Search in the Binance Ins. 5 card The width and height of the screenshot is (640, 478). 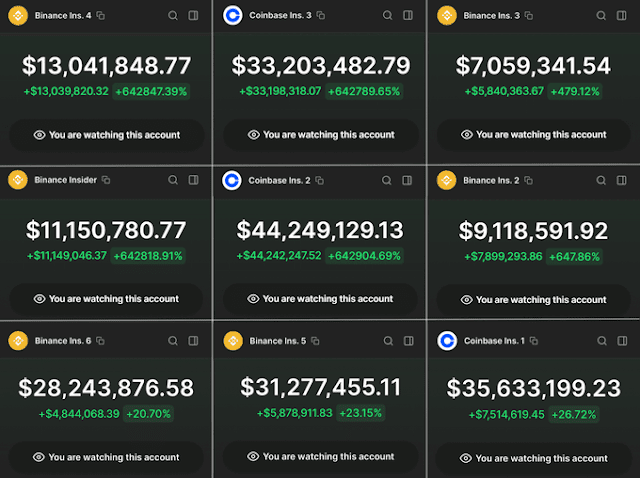[x=388, y=341]
